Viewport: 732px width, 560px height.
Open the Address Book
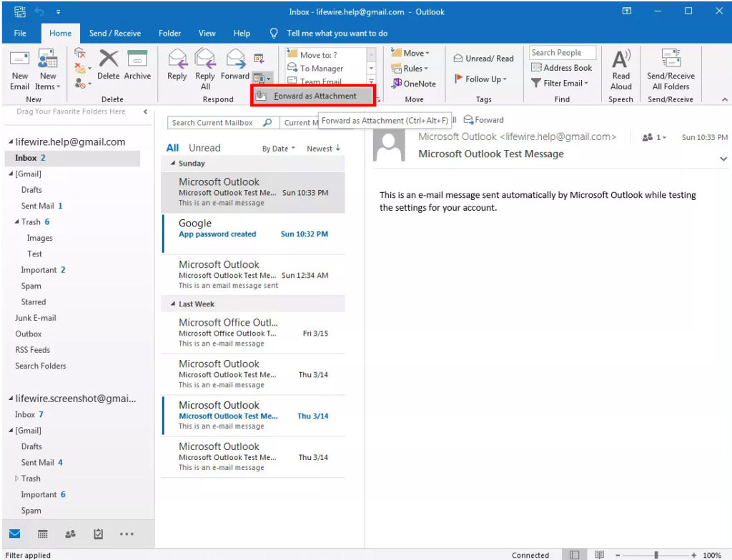(562, 68)
